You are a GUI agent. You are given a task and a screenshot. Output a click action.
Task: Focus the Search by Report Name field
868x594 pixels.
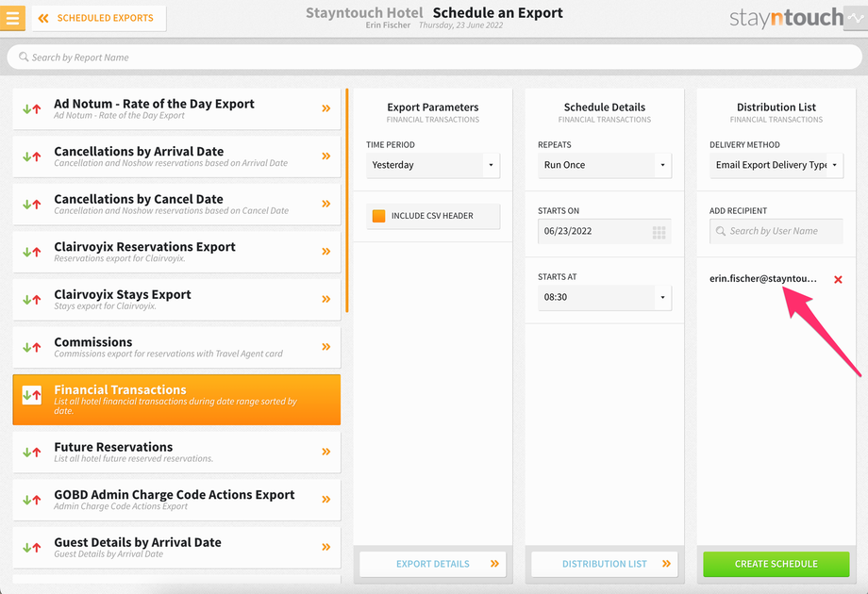(x=434, y=57)
